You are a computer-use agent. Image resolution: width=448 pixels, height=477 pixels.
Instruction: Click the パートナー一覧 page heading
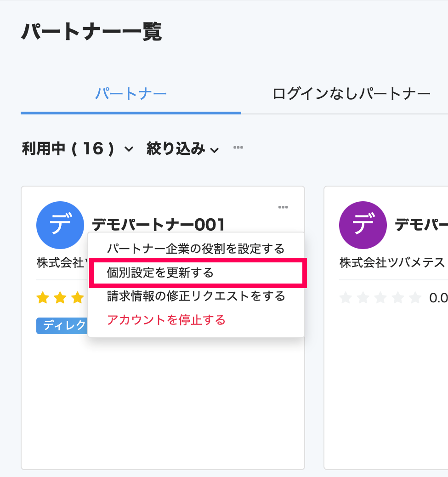(x=91, y=32)
